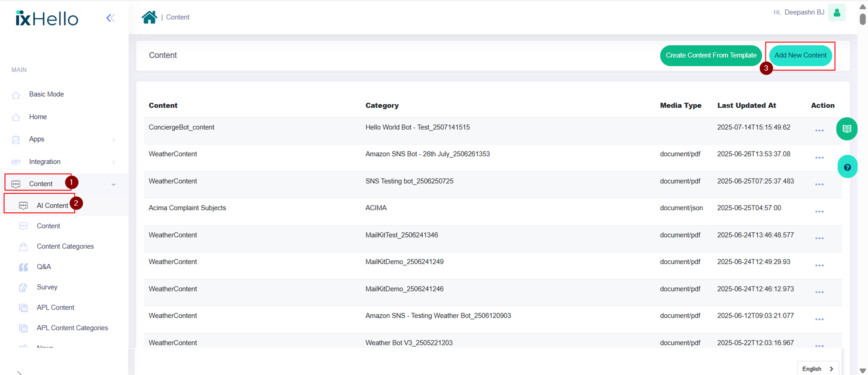Click Create Content From Template button

tap(711, 56)
